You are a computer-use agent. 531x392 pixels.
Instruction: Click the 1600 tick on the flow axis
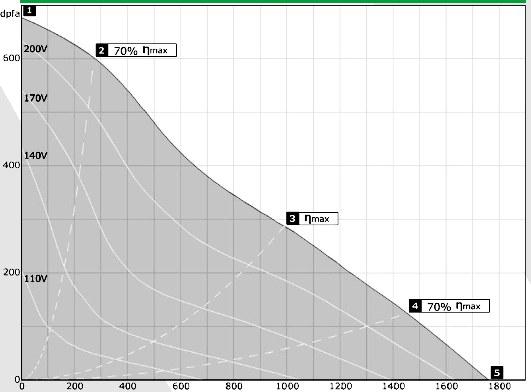[x=446, y=386]
